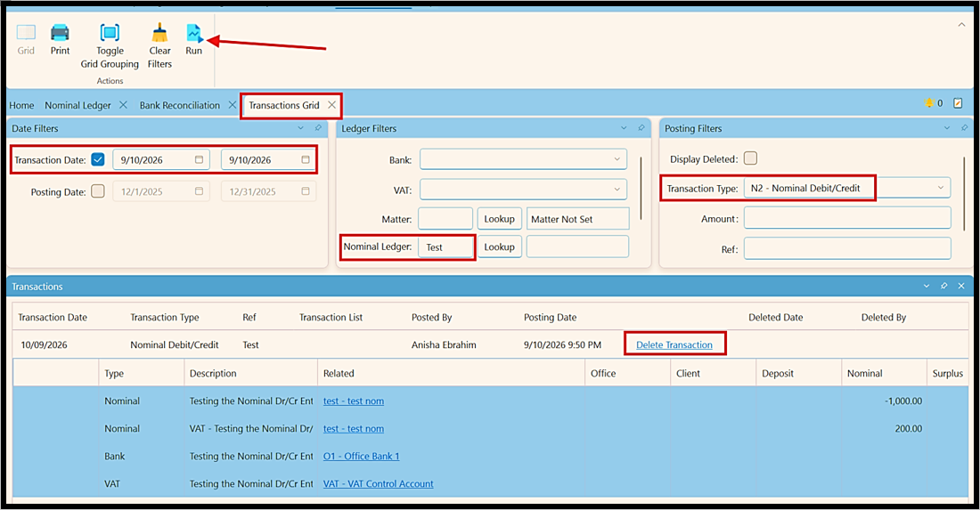Viewport: 980px width, 510px height.
Task: Click the notes icon beside the star counter
Action: click(x=958, y=103)
